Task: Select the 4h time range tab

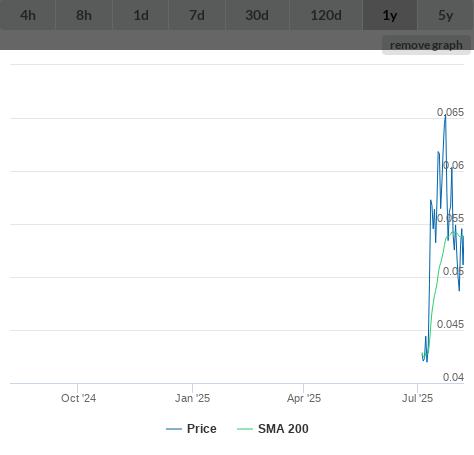Action: point(28,15)
